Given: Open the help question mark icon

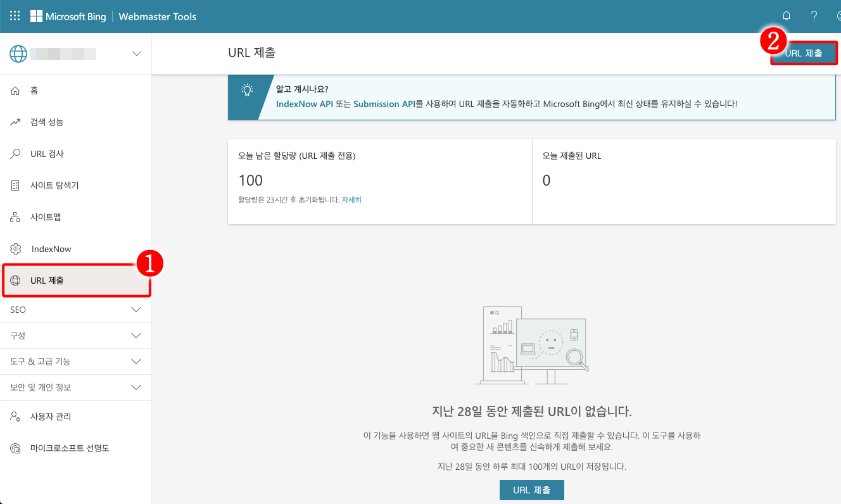Looking at the screenshot, I should (x=814, y=16).
